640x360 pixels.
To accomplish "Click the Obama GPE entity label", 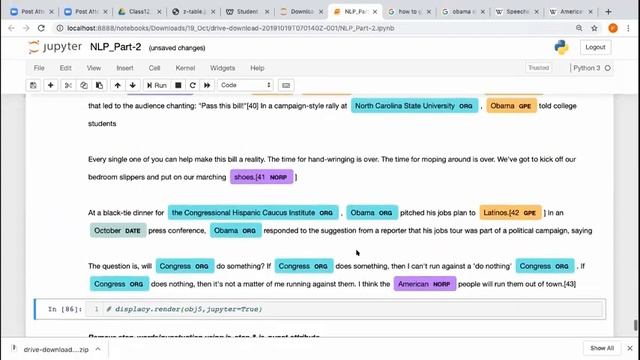I will 511,106.
